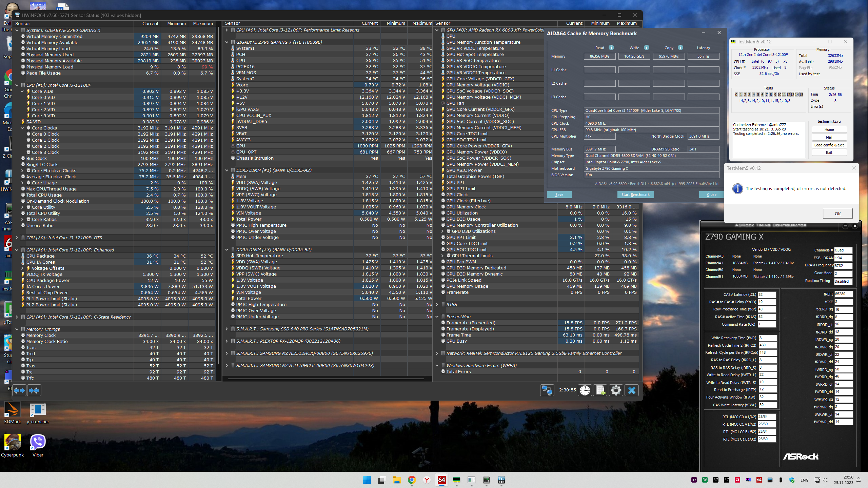868x488 pixels.
Task: Expand the RTSS sensor group
Action: [x=437, y=304]
